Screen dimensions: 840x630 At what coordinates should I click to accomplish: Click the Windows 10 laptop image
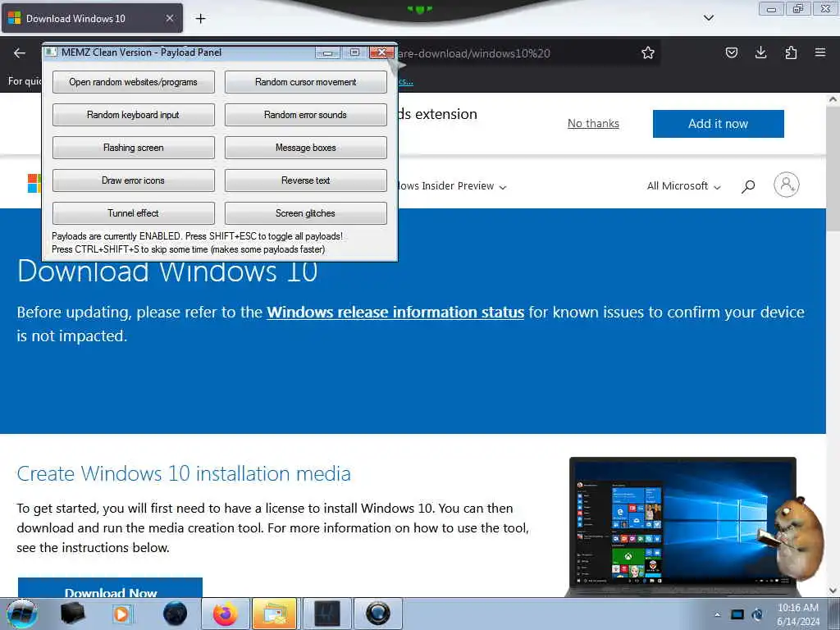[682, 527]
